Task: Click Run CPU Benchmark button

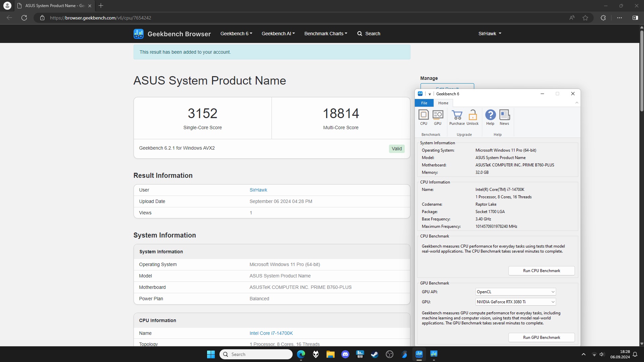Action: [541, 271]
